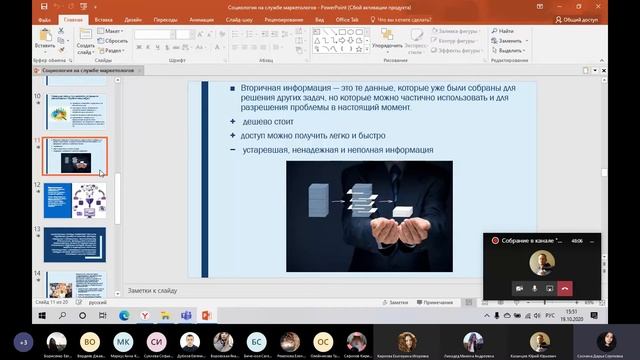The image size is (640, 360).
Task: Click the Вставить paste clipboard icon
Action: click(x=45, y=35)
